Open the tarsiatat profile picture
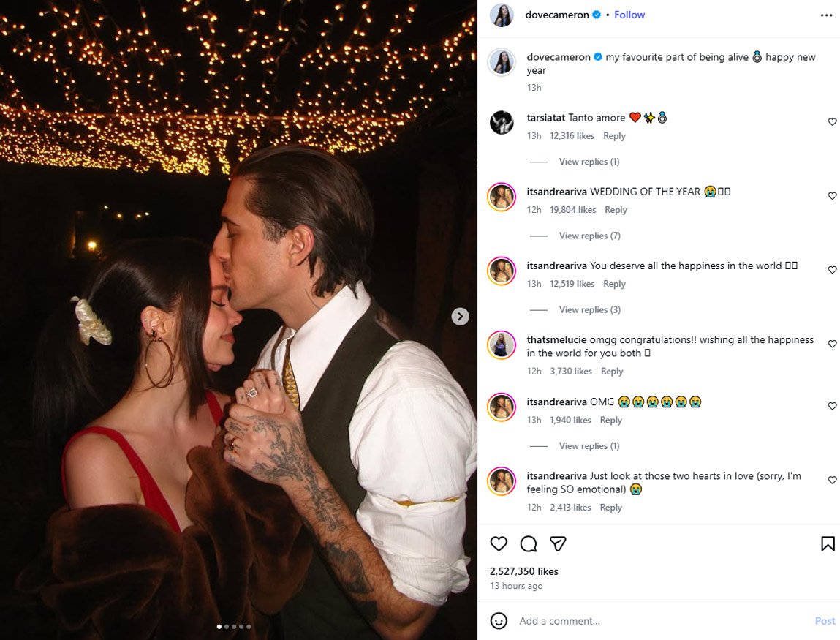 coord(502,122)
